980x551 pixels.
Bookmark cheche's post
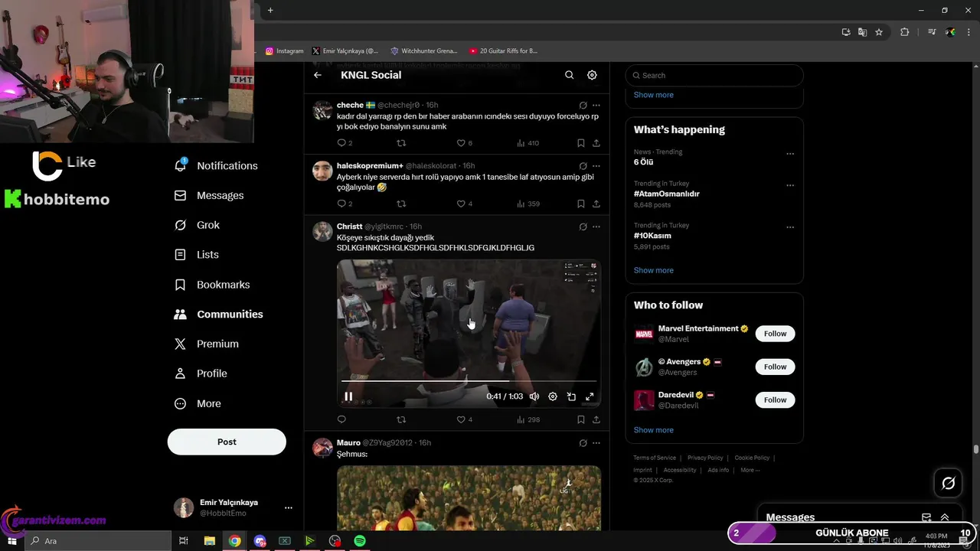(581, 143)
